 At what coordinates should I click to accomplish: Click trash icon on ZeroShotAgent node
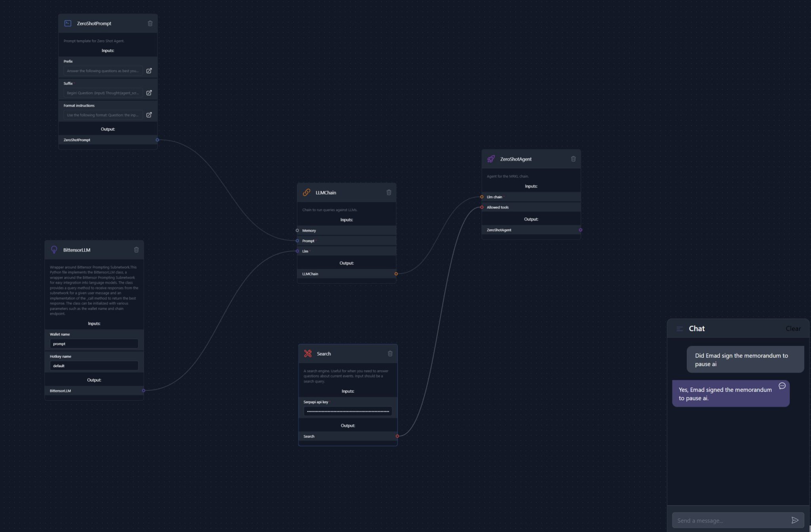coord(573,159)
